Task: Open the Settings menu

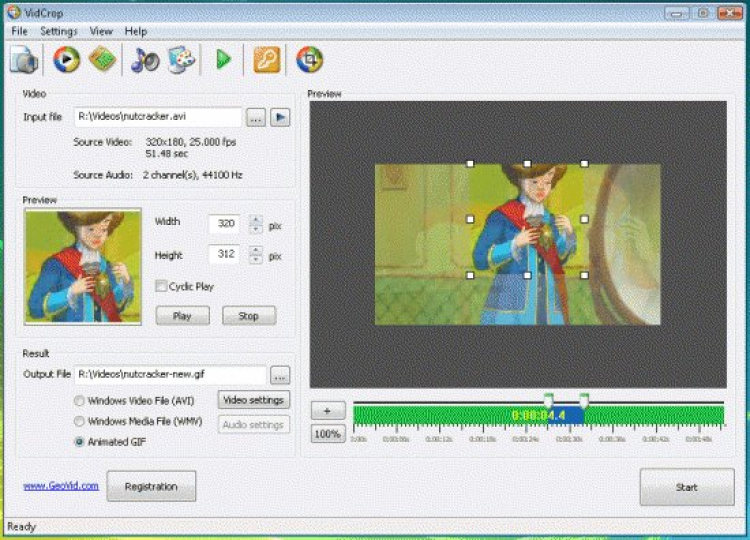Action: [x=58, y=31]
